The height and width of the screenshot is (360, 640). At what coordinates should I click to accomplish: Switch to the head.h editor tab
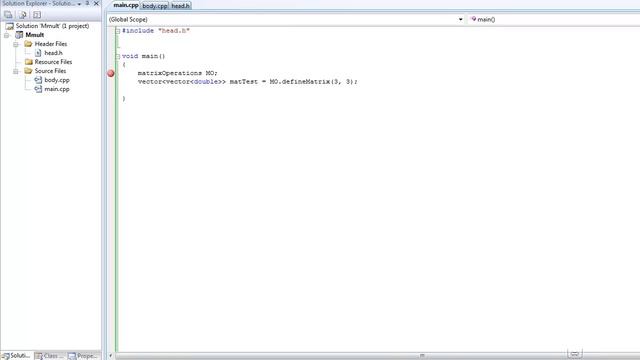click(x=180, y=6)
